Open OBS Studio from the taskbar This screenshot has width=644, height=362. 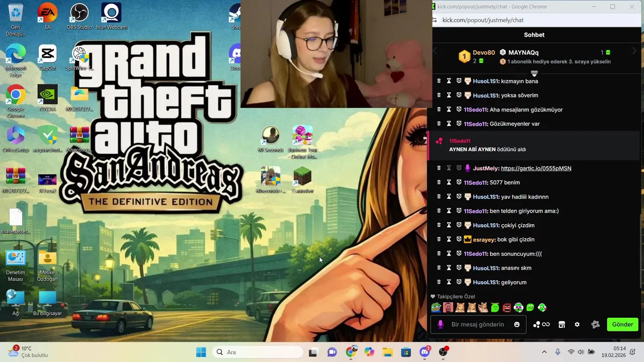pyautogui.click(x=443, y=352)
